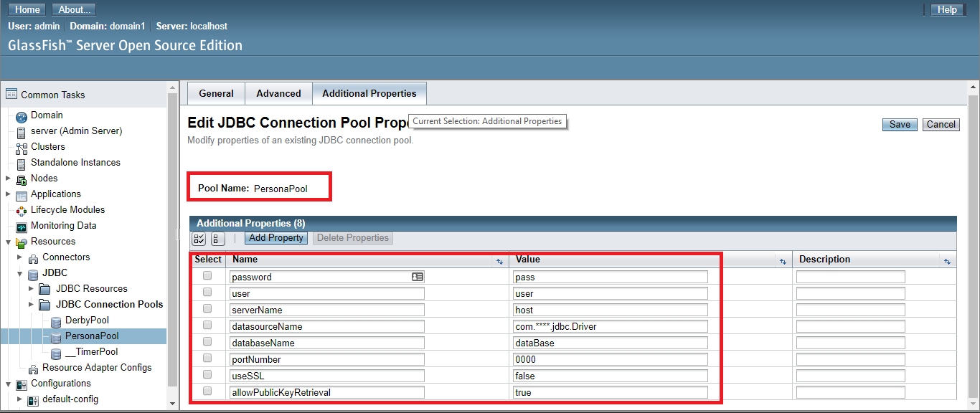Open the property sheet icon in password field
The width and height of the screenshot is (980, 413).
(x=417, y=276)
